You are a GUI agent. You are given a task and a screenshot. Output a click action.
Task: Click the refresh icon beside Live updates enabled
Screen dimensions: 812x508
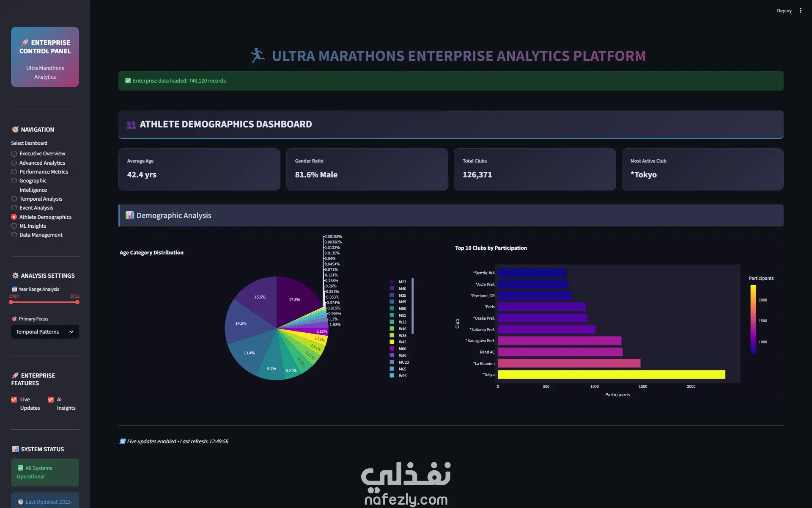point(122,441)
